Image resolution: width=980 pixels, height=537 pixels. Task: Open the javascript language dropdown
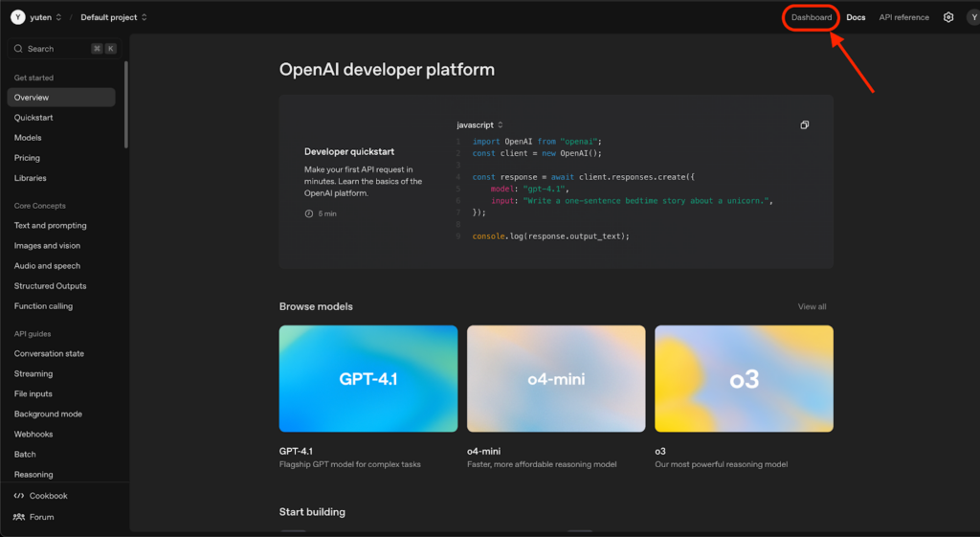479,125
